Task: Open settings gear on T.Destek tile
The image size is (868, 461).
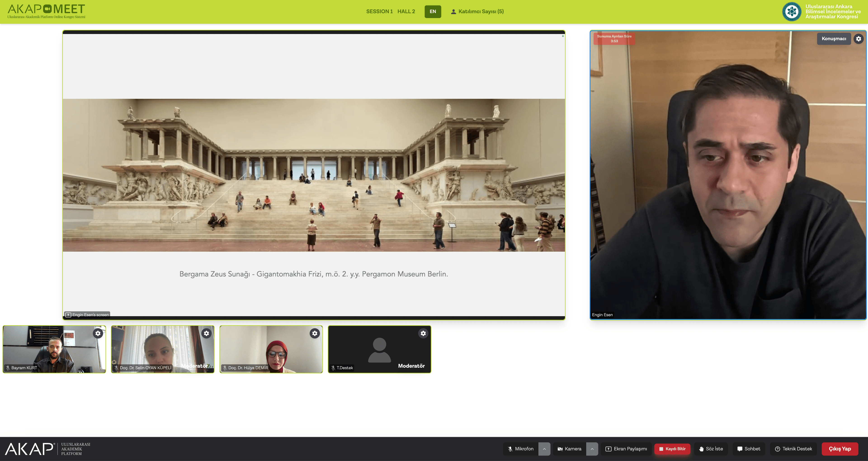Action: [423, 333]
